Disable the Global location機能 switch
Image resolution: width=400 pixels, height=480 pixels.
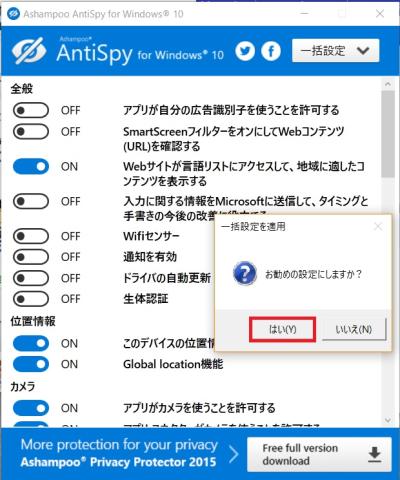pos(31,364)
